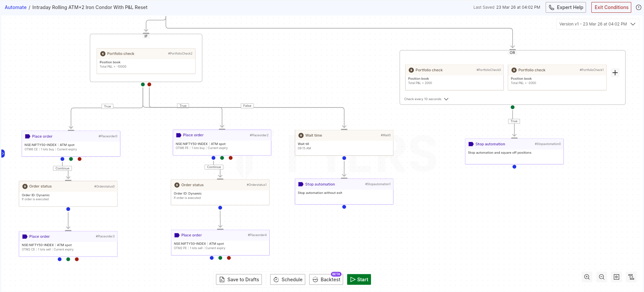Select Stop automation without exit text
The image size is (644, 292).
click(x=320, y=193)
